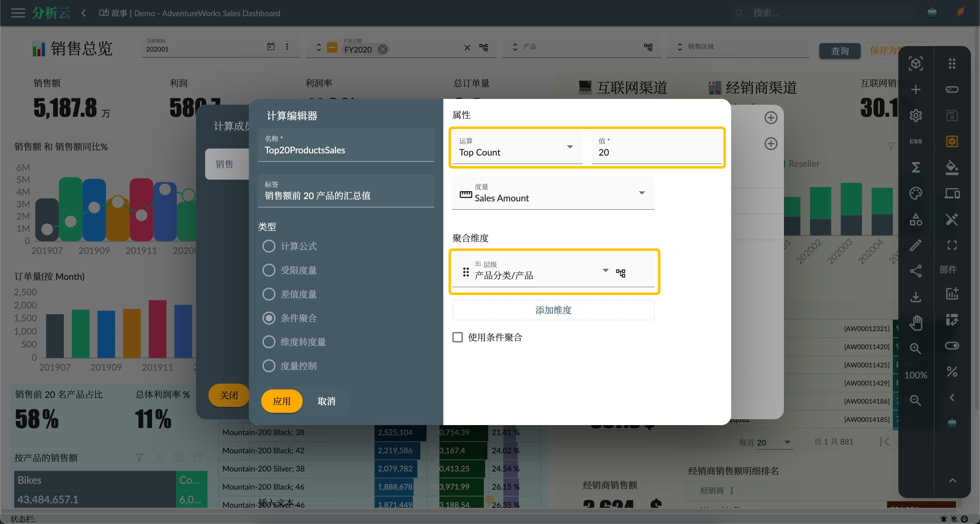
Task: Click the add dimension hierarchy icon button
Action: click(x=620, y=271)
